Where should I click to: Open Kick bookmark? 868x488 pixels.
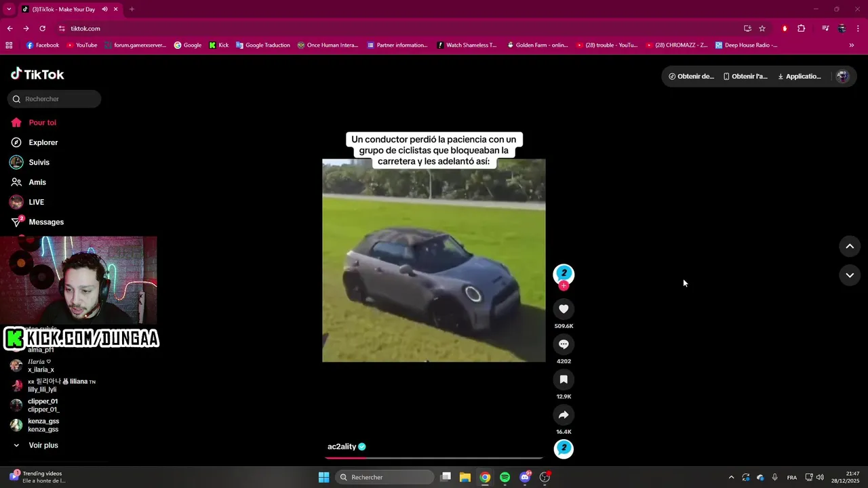(x=219, y=45)
